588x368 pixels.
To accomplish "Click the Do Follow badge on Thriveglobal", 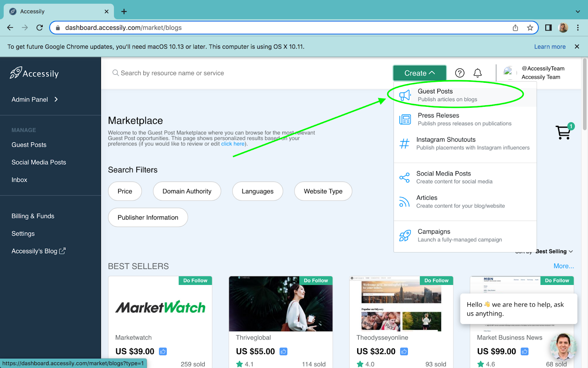I will point(316,280).
